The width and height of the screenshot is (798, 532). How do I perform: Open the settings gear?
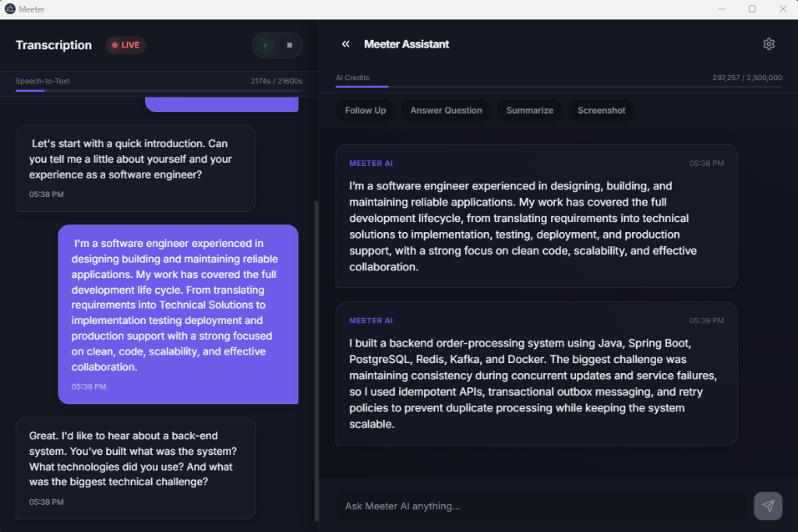(x=768, y=44)
